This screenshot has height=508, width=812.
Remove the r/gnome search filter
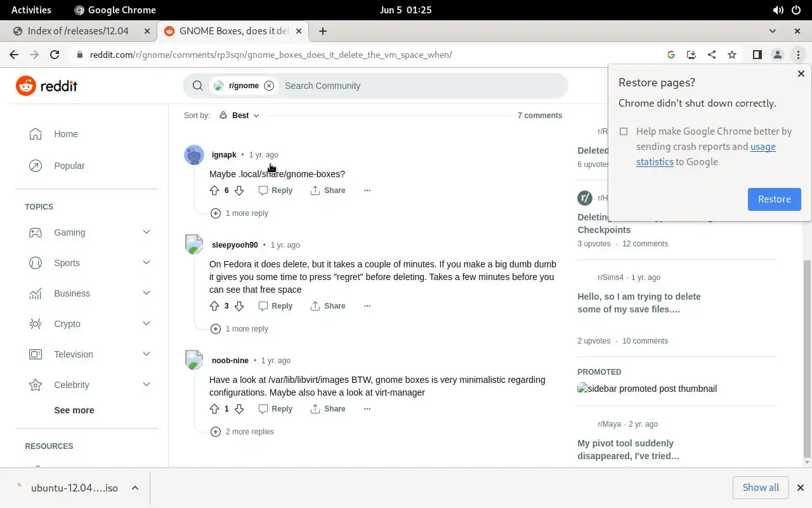click(x=269, y=86)
